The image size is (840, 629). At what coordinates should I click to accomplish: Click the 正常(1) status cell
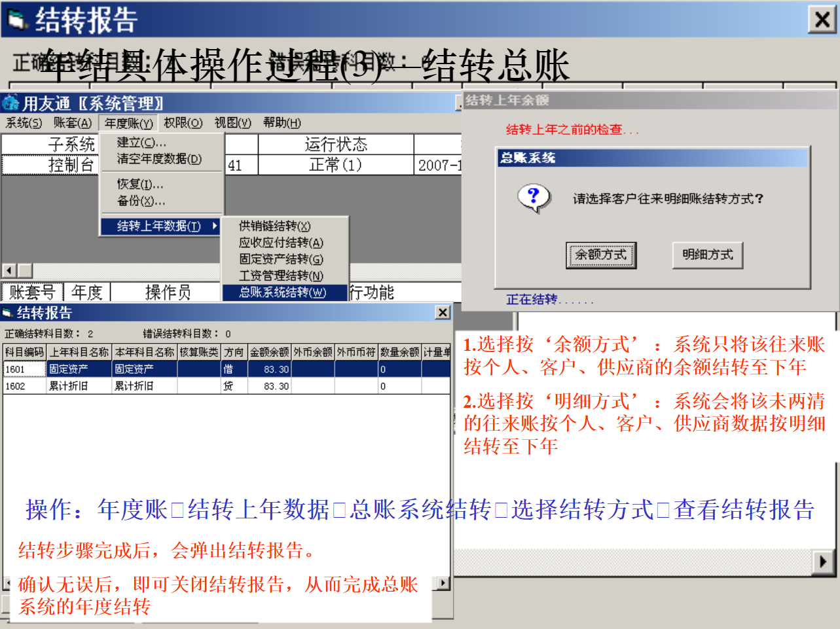[x=336, y=165]
